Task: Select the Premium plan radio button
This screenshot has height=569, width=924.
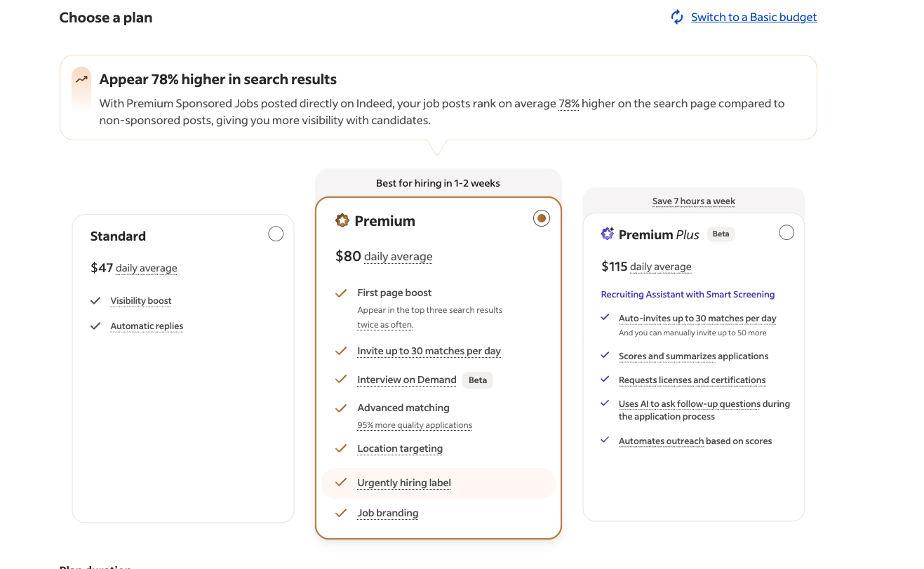Action: (541, 218)
